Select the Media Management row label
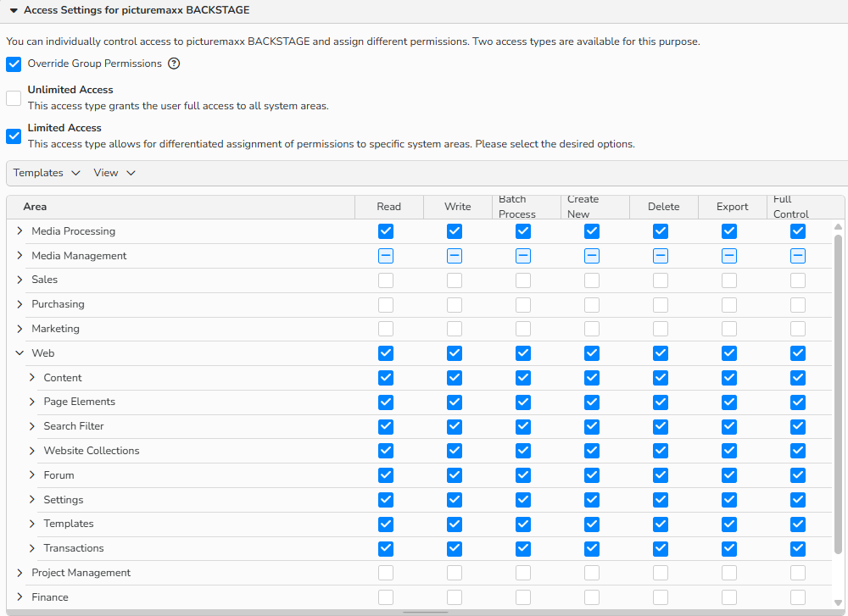 [79, 256]
